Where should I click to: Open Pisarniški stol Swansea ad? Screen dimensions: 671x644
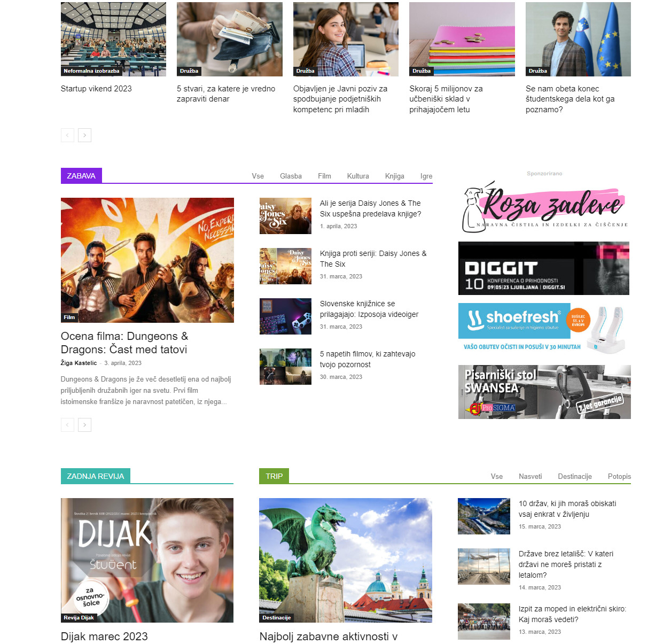click(x=544, y=392)
